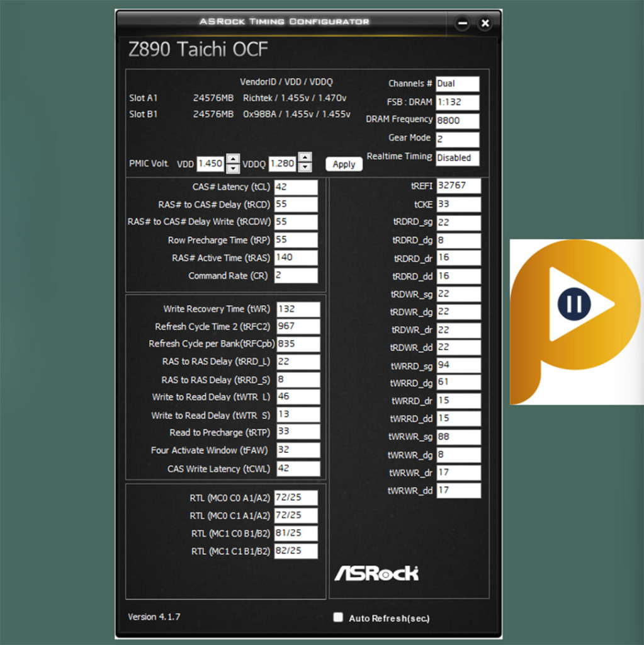Click the Realtime Timing Disabled field

[x=457, y=158]
